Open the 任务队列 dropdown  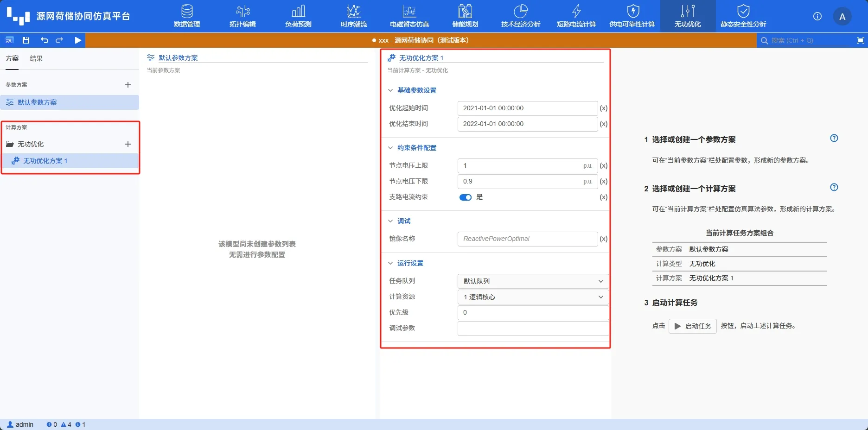(x=533, y=281)
